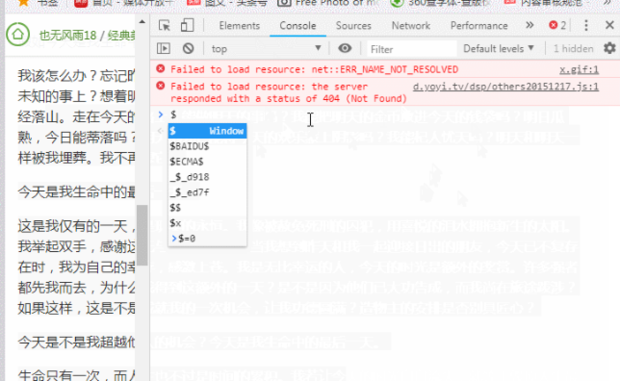The height and width of the screenshot is (381, 620).
Task: Show the console sidebar icon
Action: (x=163, y=49)
